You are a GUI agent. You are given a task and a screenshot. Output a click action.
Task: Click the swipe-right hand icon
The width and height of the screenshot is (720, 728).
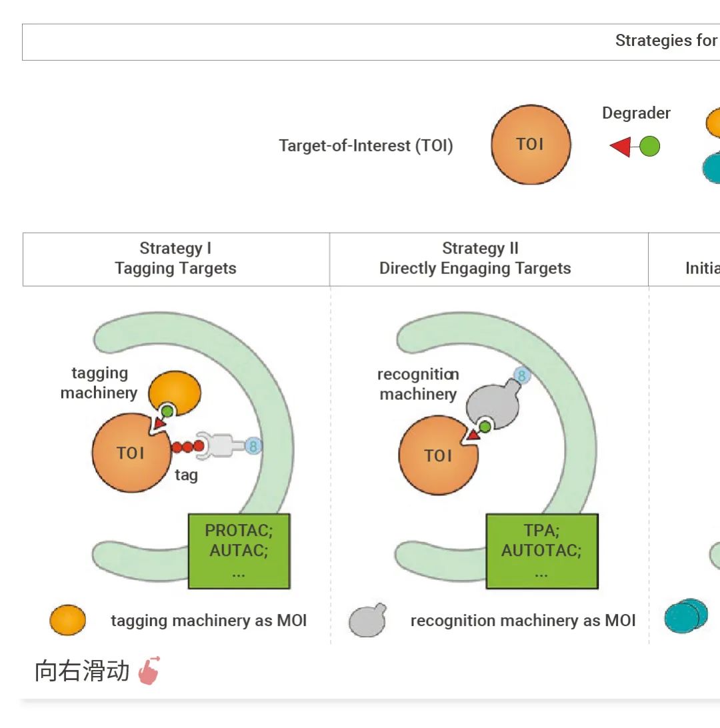pos(149,670)
